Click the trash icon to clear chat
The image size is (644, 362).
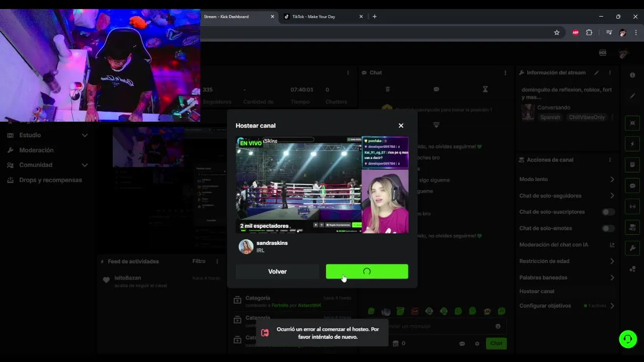[388, 89]
